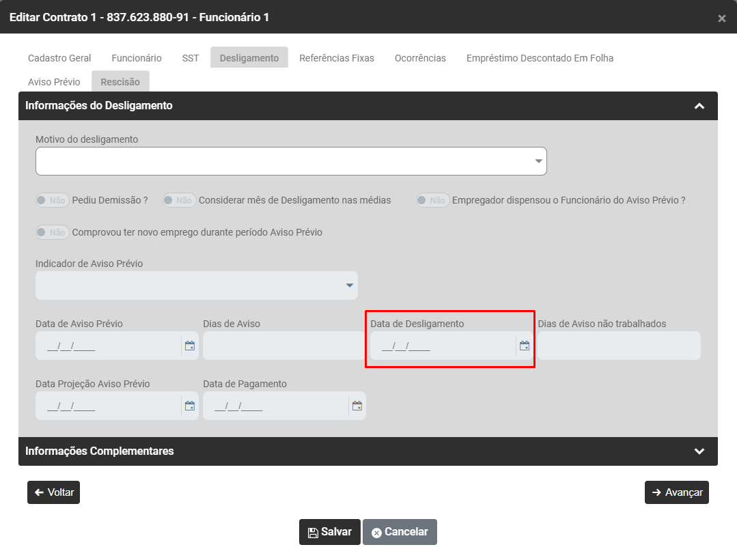Open calendar for Data de Pagamento
This screenshot has width=737, height=560.
357,406
